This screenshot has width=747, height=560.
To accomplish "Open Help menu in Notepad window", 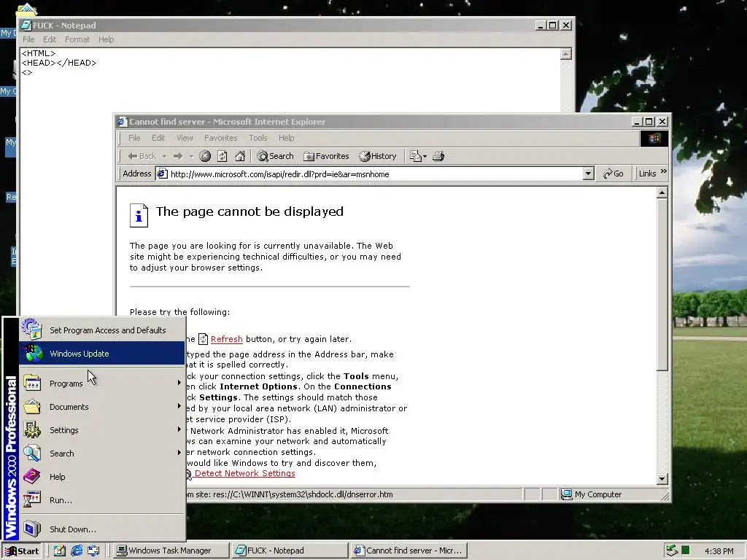I will tap(107, 39).
